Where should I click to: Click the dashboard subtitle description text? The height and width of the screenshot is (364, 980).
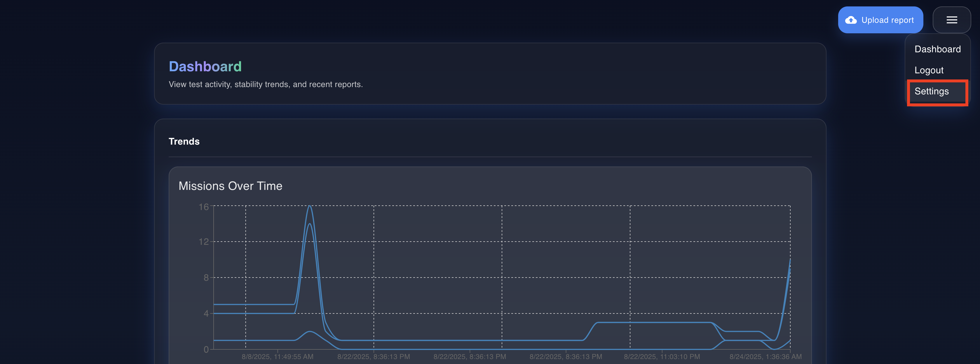[266, 84]
